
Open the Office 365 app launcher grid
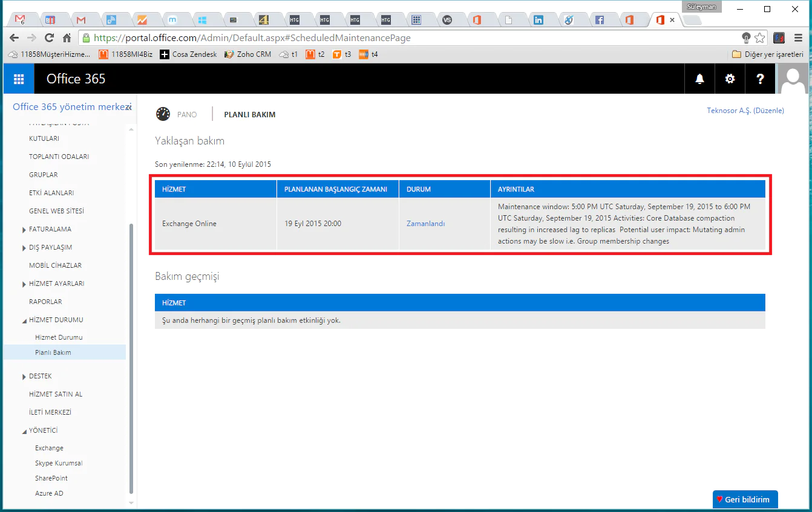coord(18,79)
